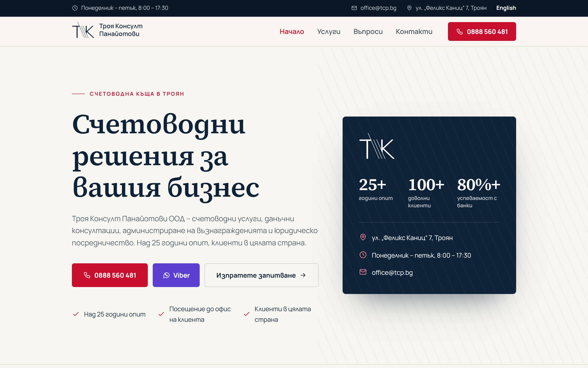Click the Посещение до офис на клиента text
Image resolution: width=588 pixels, height=368 pixels.
pyautogui.click(x=200, y=314)
